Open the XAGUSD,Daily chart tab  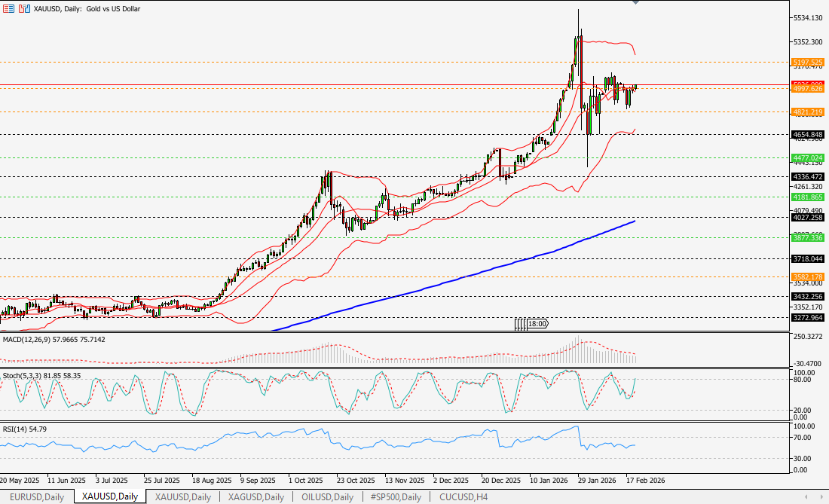253,497
